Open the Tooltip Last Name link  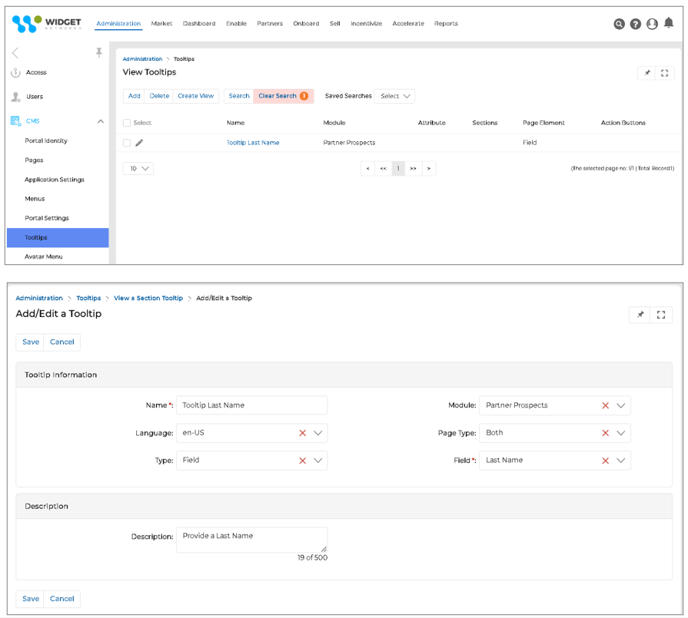(x=252, y=143)
